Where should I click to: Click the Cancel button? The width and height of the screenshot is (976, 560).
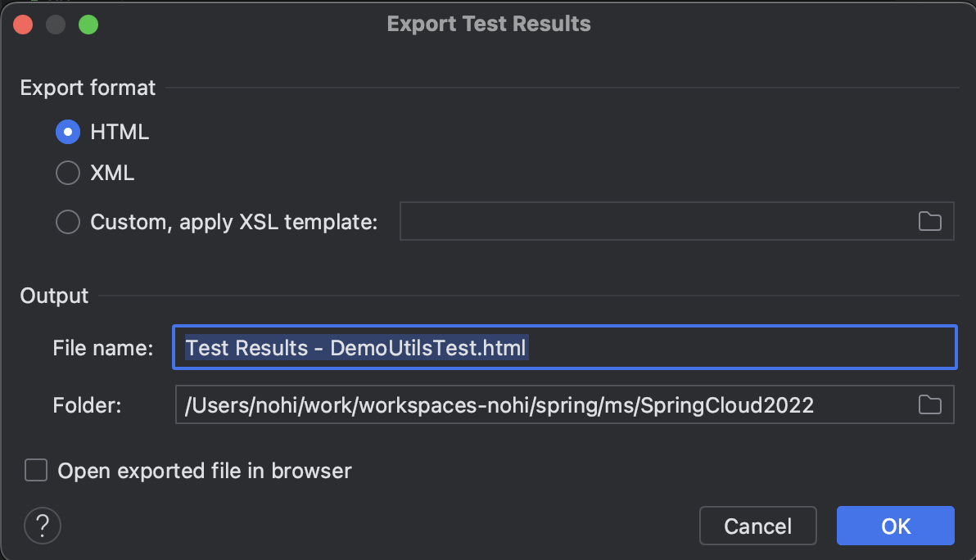757,526
